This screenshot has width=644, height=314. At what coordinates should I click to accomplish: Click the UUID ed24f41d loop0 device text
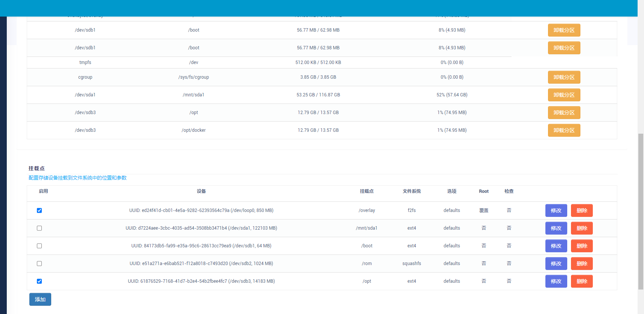tap(201, 210)
